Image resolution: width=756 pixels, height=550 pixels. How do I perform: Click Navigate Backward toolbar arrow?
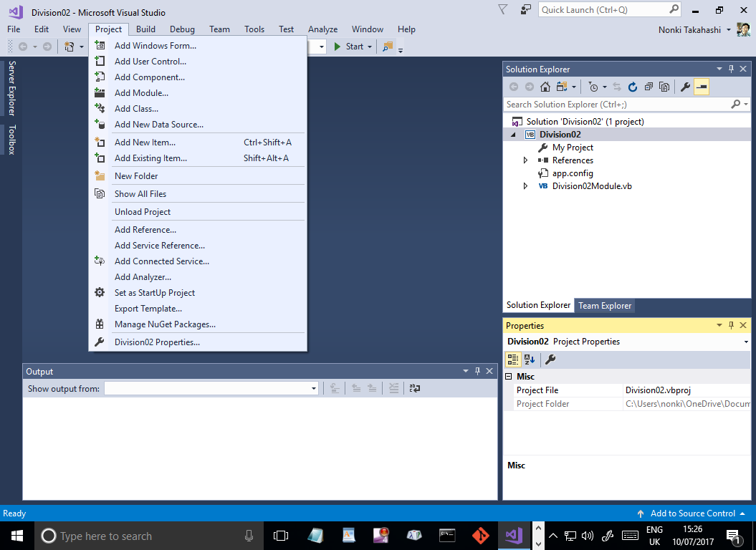(x=23, y=47)
